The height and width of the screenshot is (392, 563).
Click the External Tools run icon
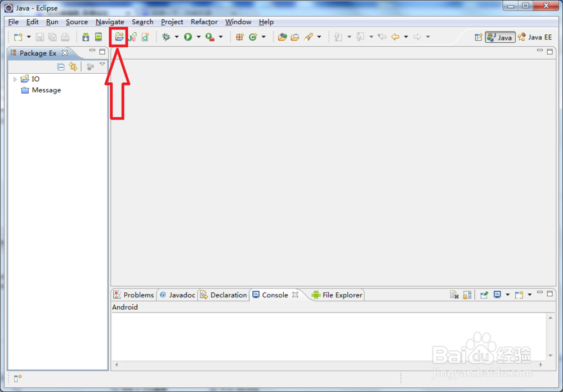click(x=210, y=37)
